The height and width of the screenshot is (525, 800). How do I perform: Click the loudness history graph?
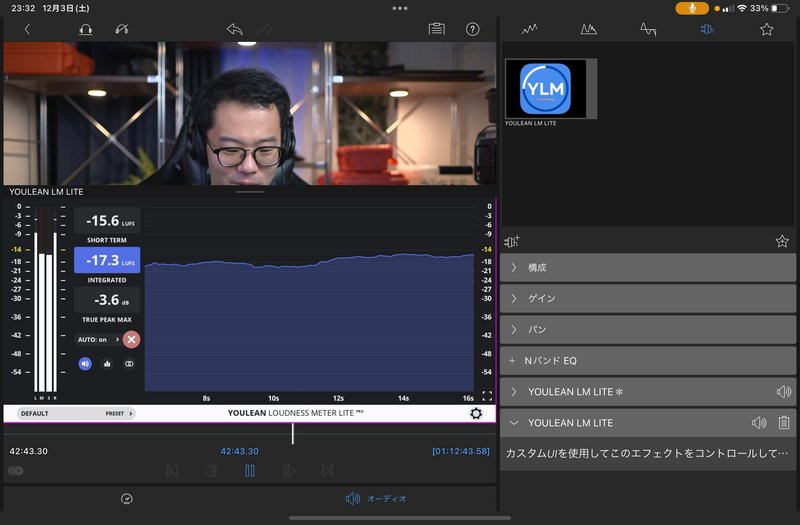pos(309,298)
